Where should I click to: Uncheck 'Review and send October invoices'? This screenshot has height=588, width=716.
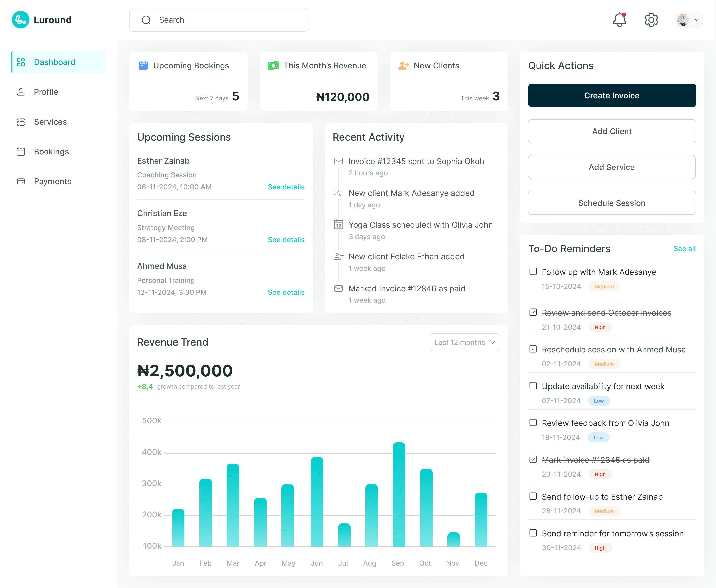point(533,312)
